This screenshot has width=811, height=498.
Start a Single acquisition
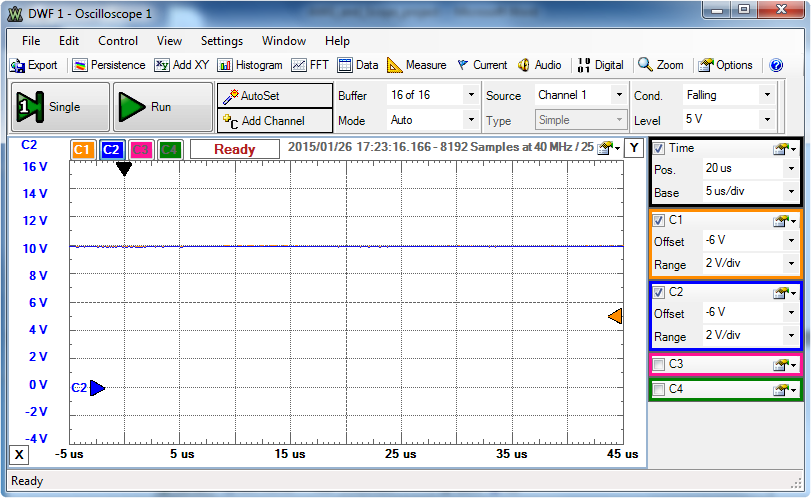coord(61,107)
